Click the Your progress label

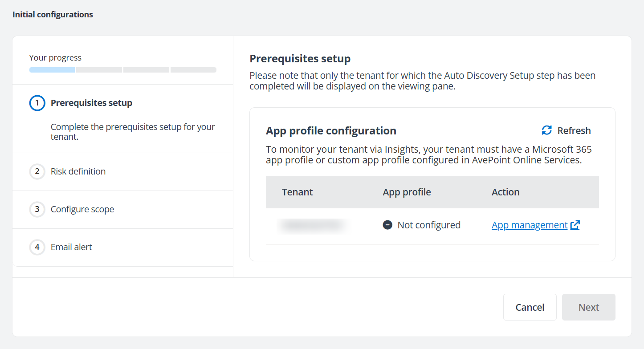click(55, 57)
